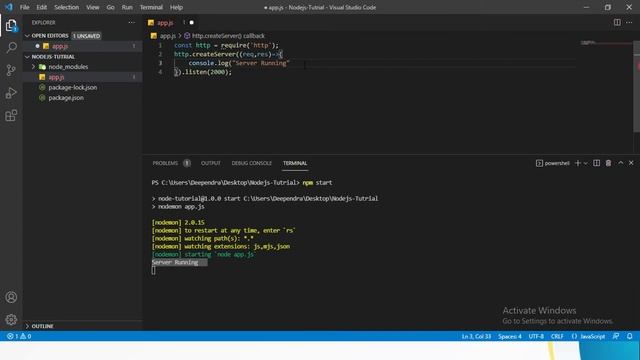Open app.js in the file tree

(x=56, y=77)
